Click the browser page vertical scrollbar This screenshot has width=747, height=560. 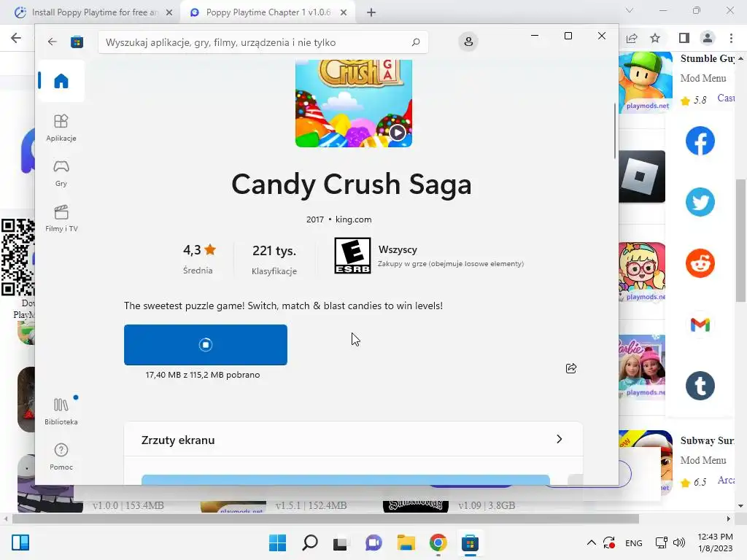click(x=740, y=241)
